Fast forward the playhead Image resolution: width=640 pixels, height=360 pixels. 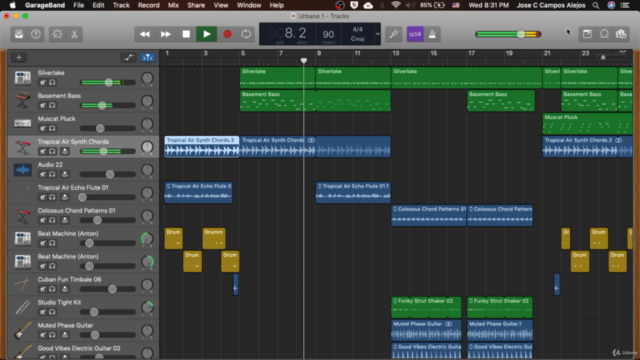[x=165, y=34]
